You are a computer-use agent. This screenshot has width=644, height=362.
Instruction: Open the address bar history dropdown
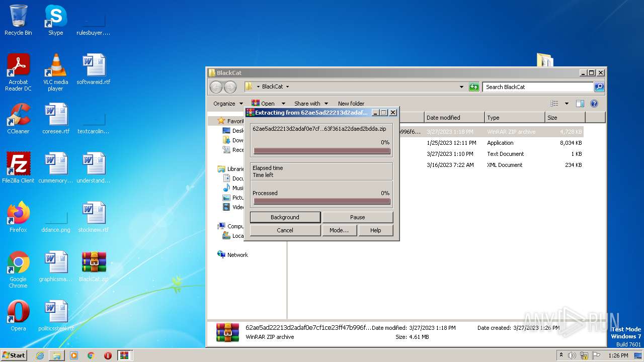[461, 87]
